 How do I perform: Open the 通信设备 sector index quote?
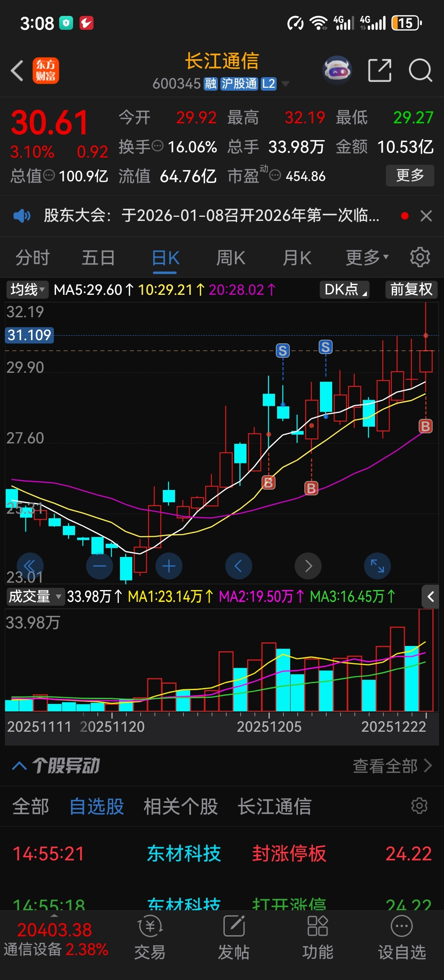tap(56, 940)
